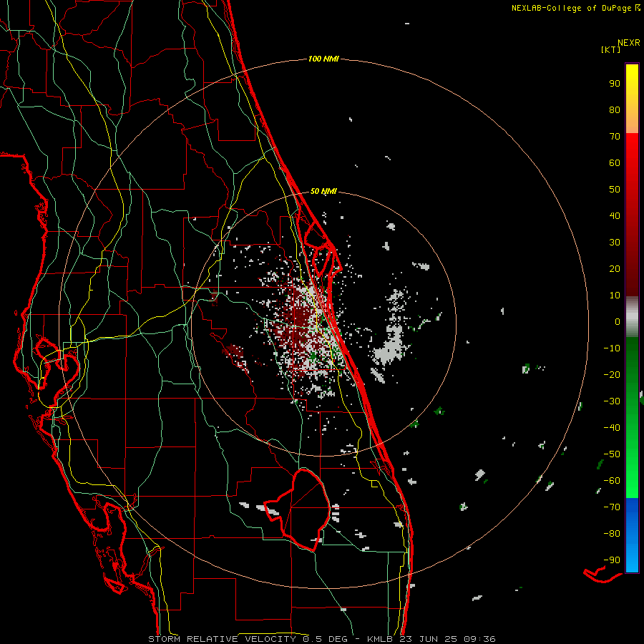Screen dimensions: 644x644
Task: Click the -10 value on the velocity scale
Action: (x=612, y=348)
